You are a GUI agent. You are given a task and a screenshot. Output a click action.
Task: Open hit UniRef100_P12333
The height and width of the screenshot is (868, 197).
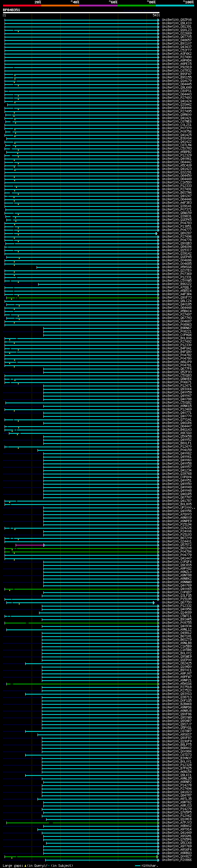pos(176,186)
